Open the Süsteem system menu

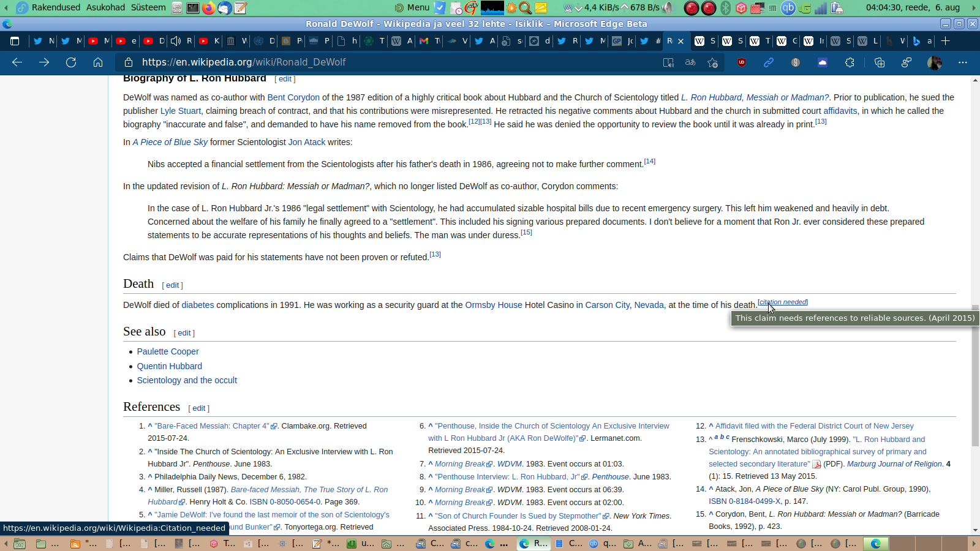pos(148,7)
